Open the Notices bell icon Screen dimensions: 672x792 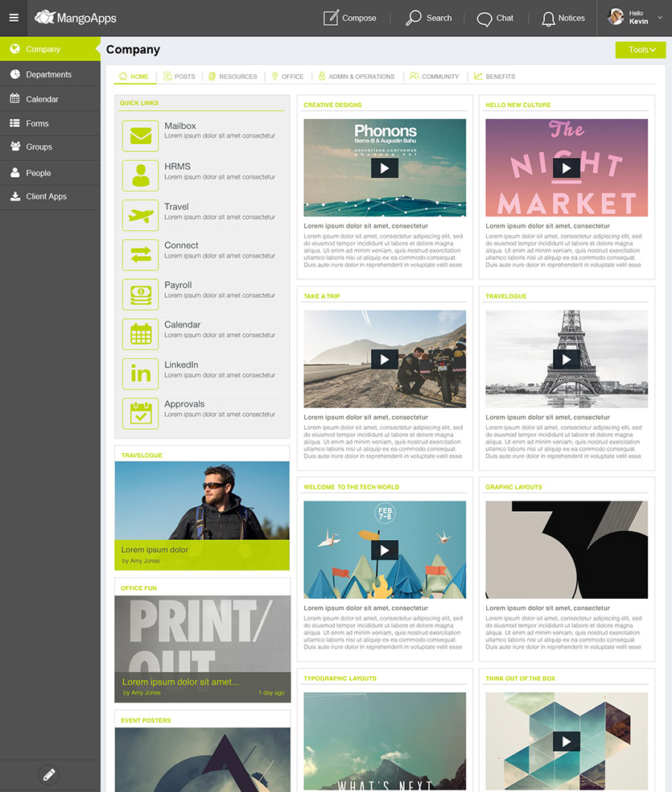[548, 19]
